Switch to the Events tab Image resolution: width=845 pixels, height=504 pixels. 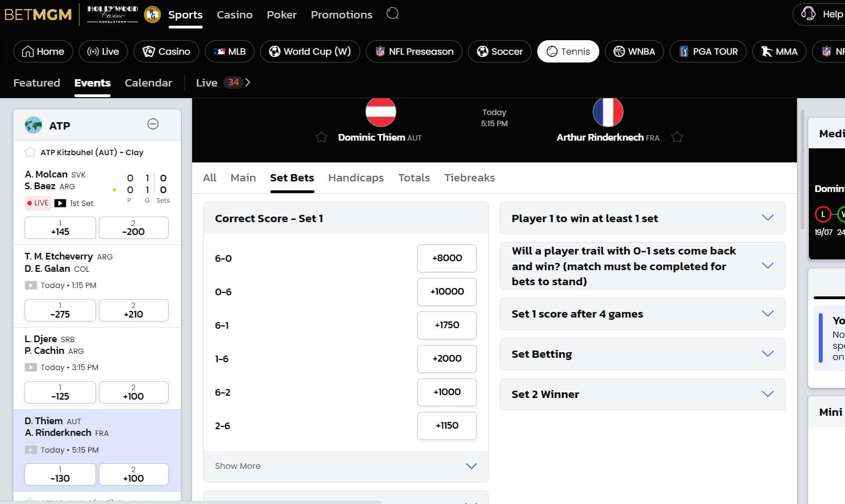[92, 83]
